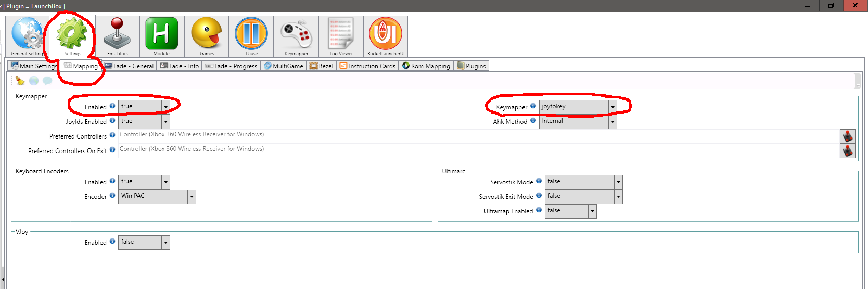Click the joystick button beside Preferred Controllers On Exit
This screenshot has height=289, width=868.
[848, 151]
